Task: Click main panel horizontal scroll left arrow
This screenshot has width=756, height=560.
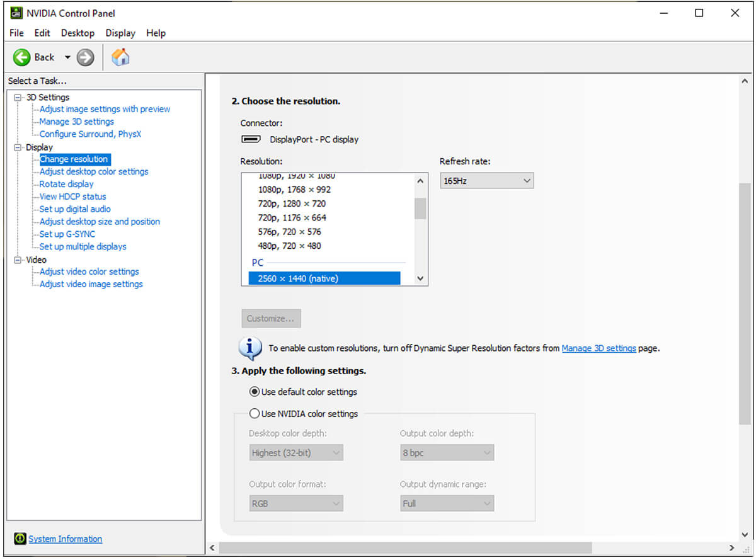Action: pyautogui.click(x=212, y=548)
